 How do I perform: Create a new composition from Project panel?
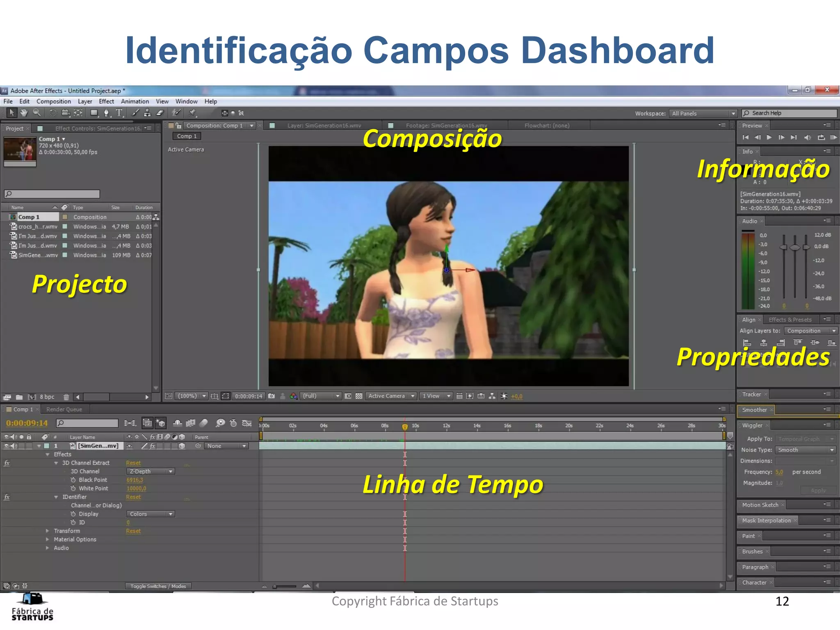pyautogui.click(x=32, y=397)
